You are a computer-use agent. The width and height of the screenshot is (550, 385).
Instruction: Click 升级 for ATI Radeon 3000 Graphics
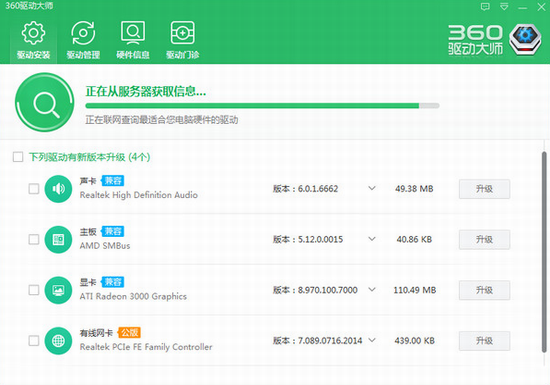[x=484, y=290]
